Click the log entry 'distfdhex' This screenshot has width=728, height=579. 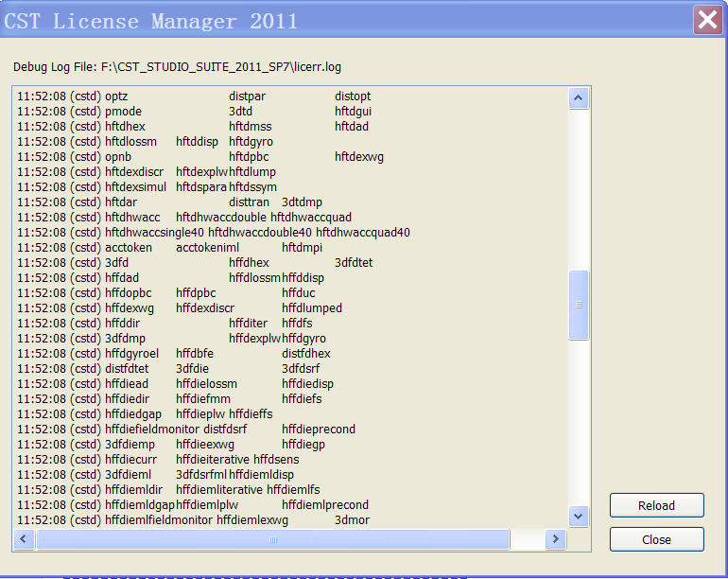pyautogui.click(x=306, y=354)
